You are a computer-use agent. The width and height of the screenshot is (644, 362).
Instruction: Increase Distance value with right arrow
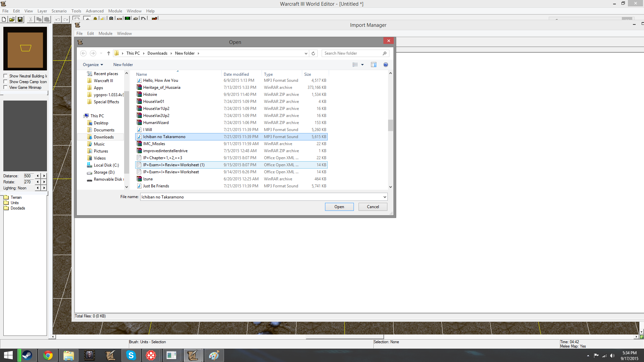click(x=44, y=176)
